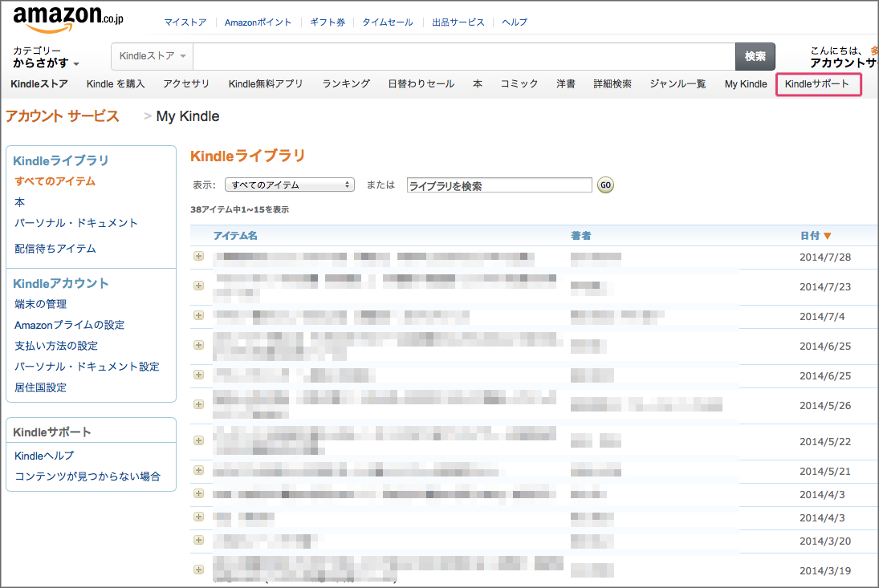
Task: Open マイストア link
Action: (x=185, y=22)
